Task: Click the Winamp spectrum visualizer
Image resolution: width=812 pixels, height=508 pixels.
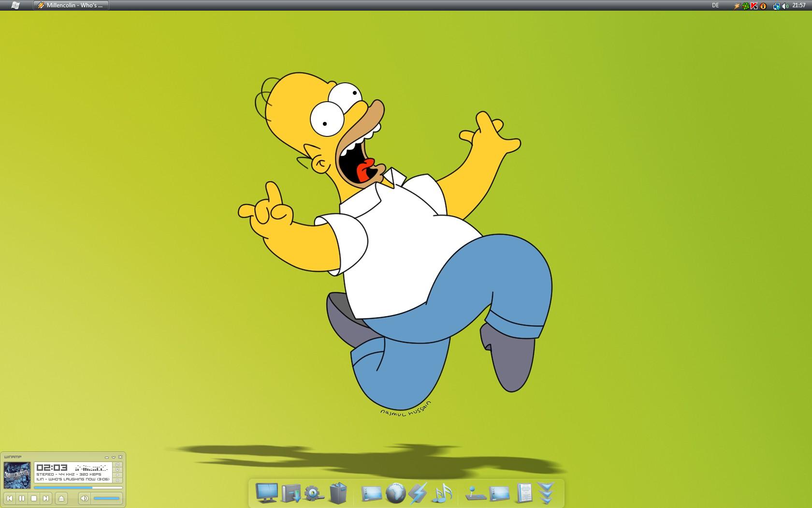Action: (x=91, y=468)
